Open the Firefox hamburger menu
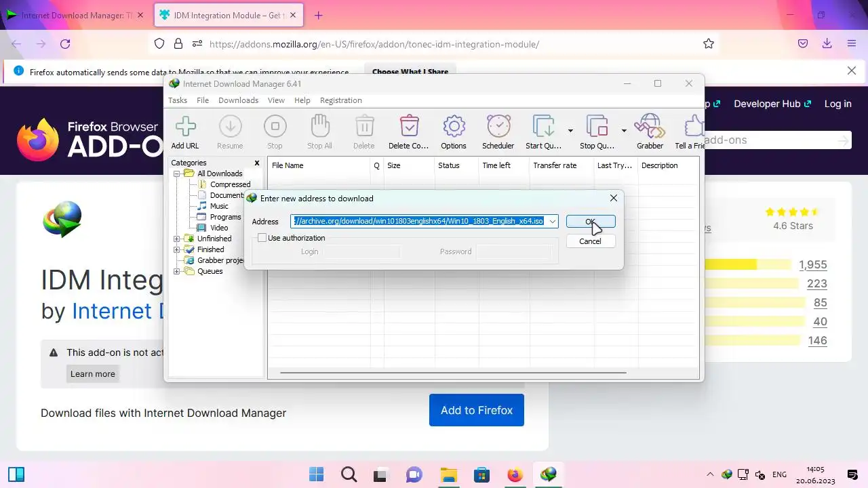 852,44
